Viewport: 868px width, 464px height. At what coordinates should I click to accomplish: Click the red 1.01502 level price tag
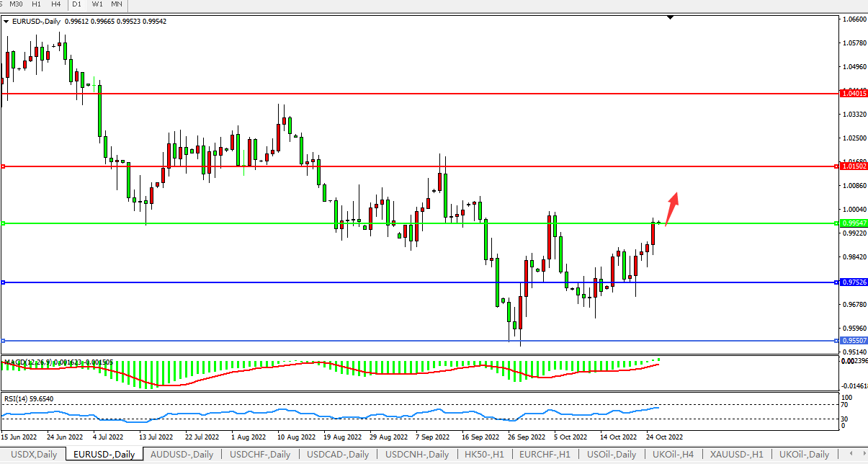point(854,166)
